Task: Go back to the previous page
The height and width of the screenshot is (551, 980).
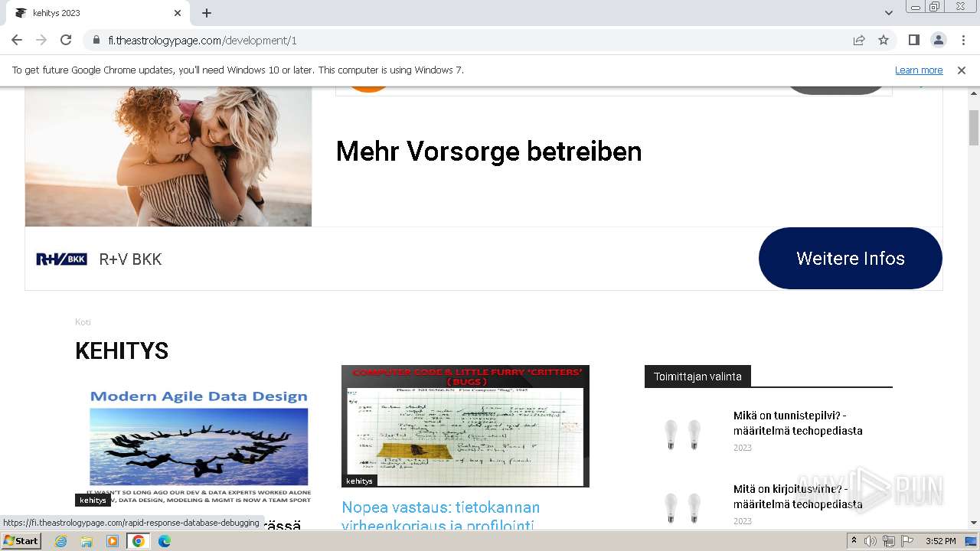Action: coord(17,40)
